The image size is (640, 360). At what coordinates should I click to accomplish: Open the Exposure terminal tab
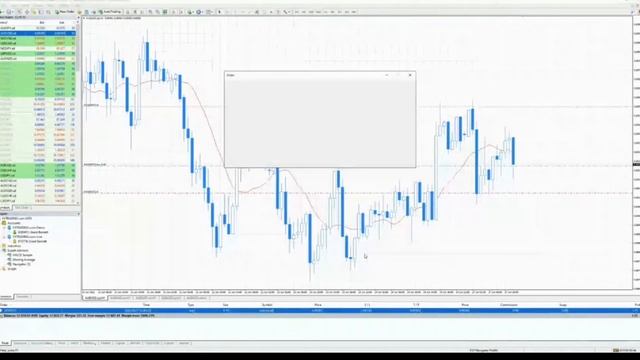pyautogui.click(x=20, y=343)
